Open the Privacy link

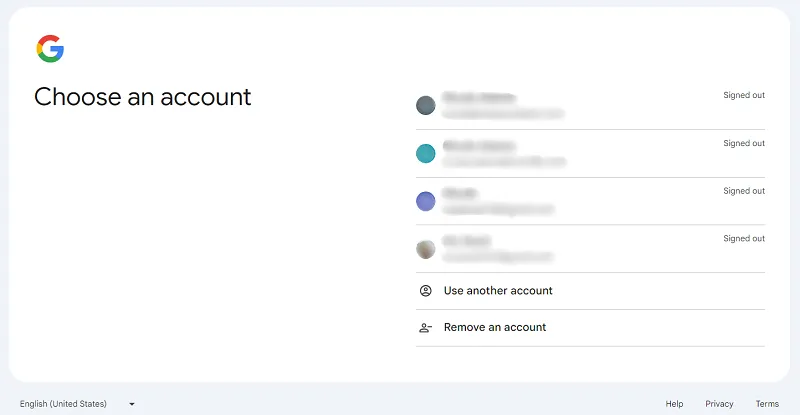(719, 404)
